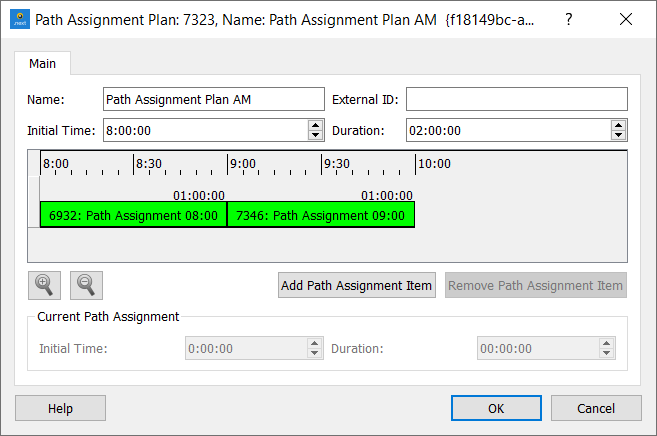657x436 pixels.
Task: Select the 6932: Path Assignment 08:00 block
Action: pos(133,215)
